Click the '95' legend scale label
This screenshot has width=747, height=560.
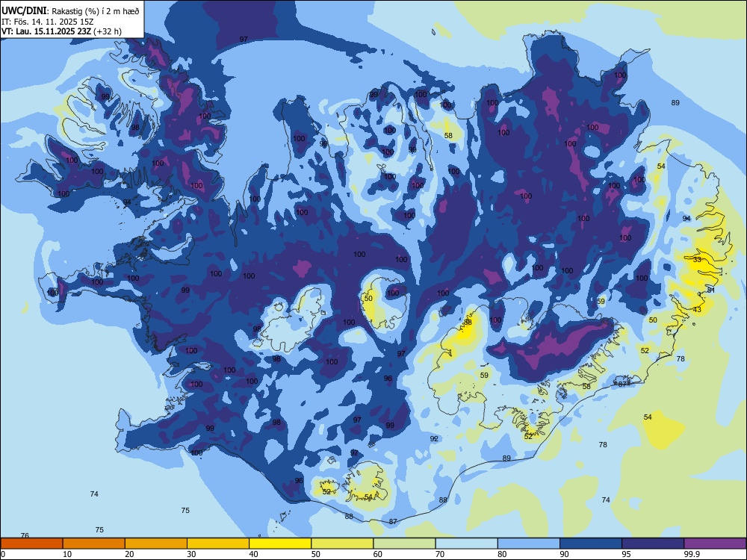point(626,554)
